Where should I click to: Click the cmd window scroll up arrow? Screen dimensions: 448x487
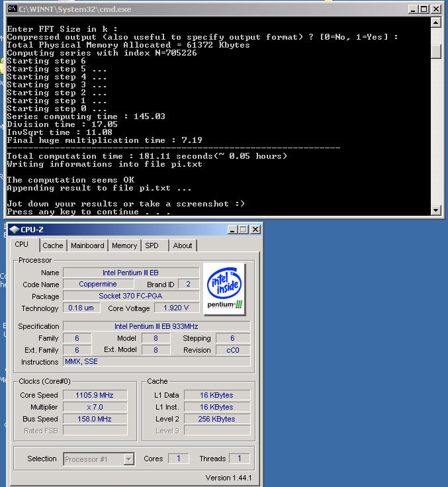coord(436,22)
